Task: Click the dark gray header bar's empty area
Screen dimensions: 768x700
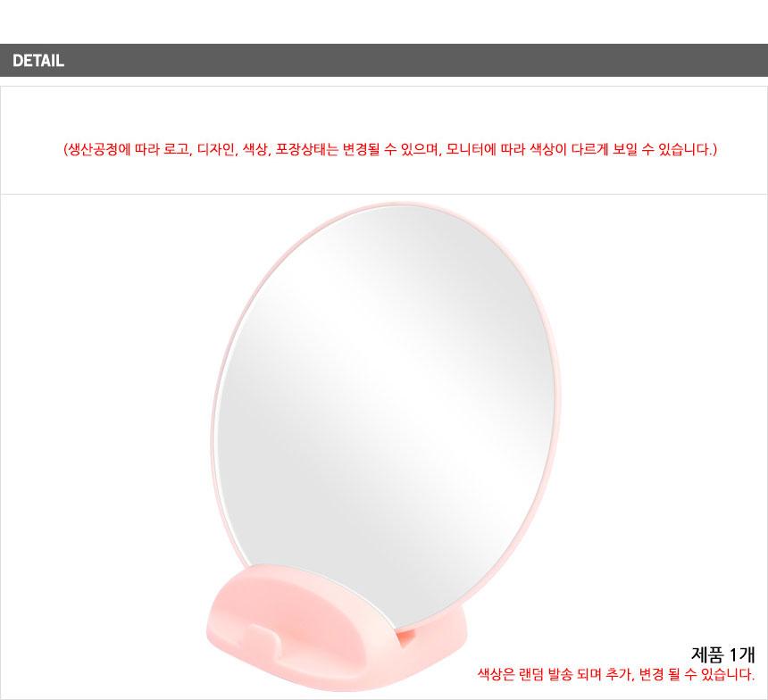Action: tap(416, 60)
